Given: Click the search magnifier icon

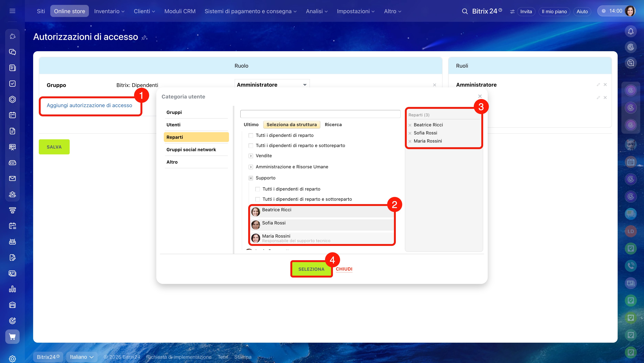Looking at the screenshot, I should click(465, 11).
